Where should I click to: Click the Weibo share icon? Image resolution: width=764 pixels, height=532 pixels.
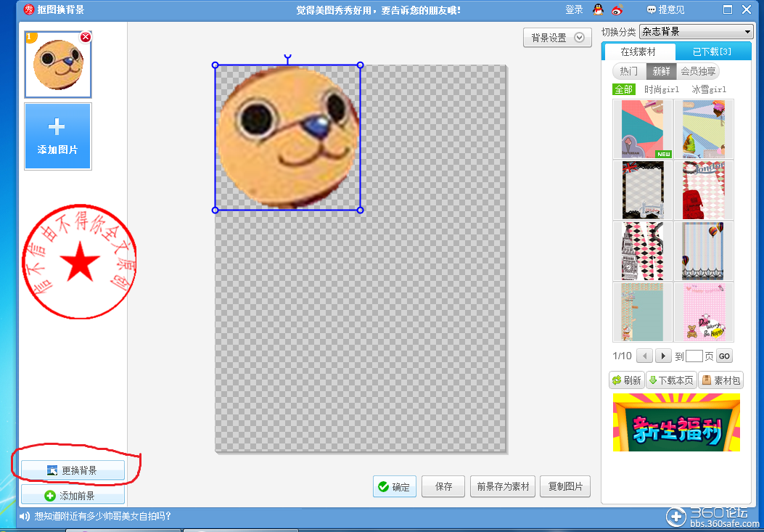617,9
